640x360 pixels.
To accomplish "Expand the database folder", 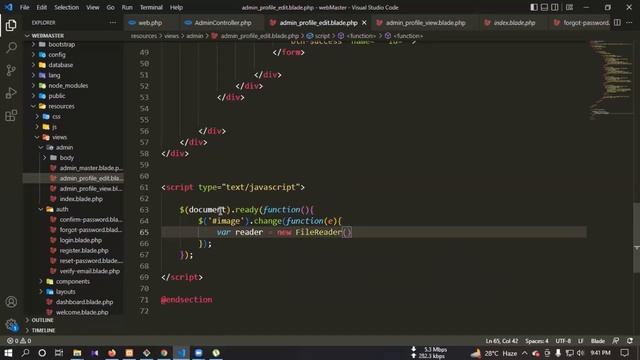I will (60, 65).
